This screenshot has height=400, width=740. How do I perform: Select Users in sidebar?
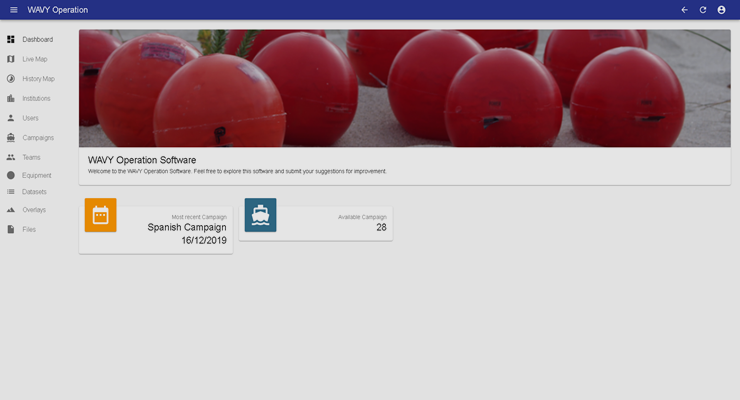tap(31, 118)
